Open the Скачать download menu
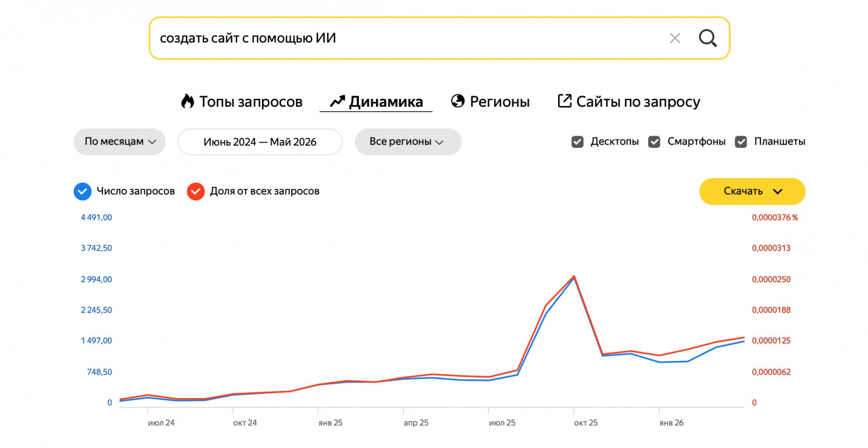868x448 pixels. pyautogui.click(x=752, y=191)
